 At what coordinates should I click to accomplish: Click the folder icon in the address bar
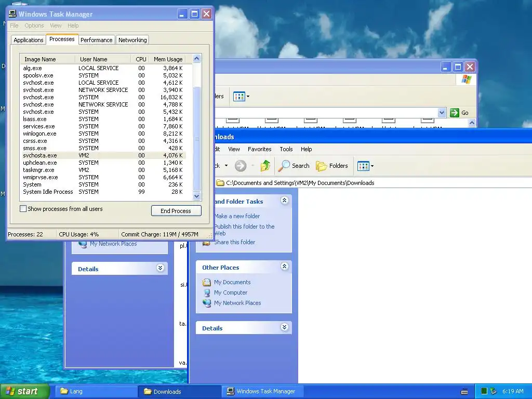pos(220,183)
